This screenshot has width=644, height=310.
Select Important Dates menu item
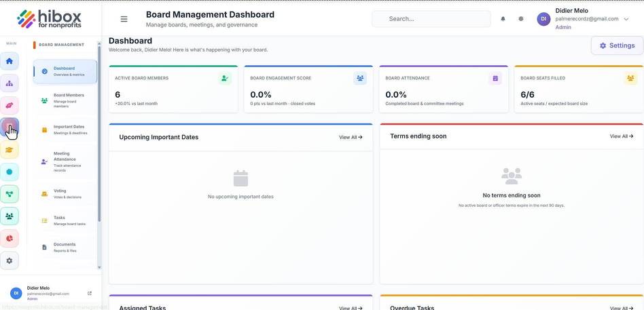pos(65,130)
